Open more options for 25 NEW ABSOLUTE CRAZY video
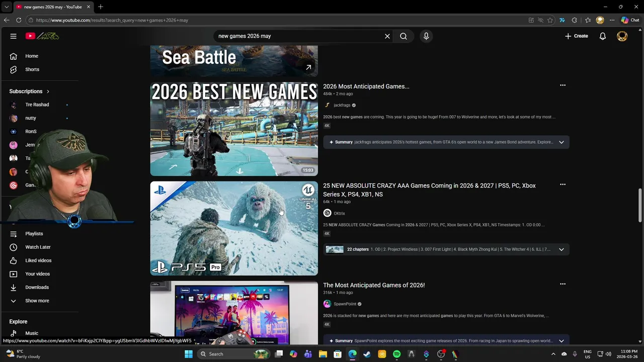This screenshot has height=362, width=644. (x=562, y=185)
